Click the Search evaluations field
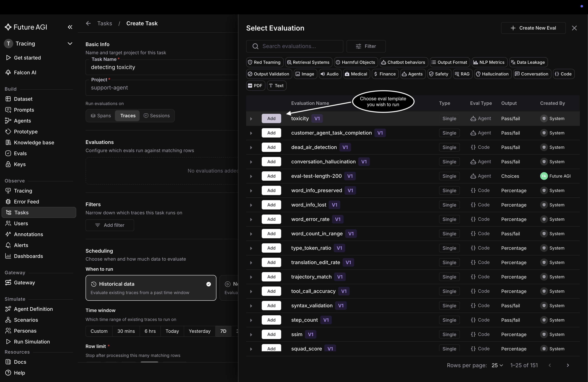Screen dimensions: 588x382 click(x=295, y=46)
